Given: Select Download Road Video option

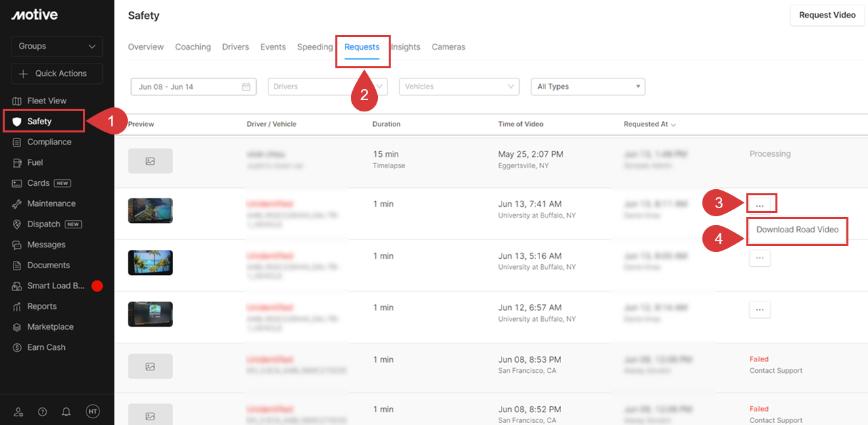Looking at the screenshot, I should 797,230.
